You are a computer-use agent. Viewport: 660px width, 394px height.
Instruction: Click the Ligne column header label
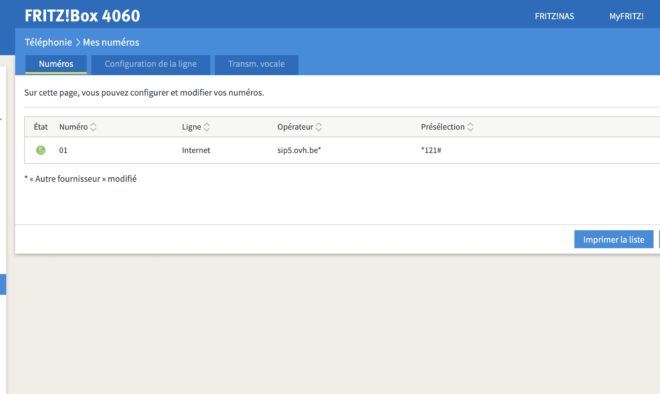pos(192,127)
